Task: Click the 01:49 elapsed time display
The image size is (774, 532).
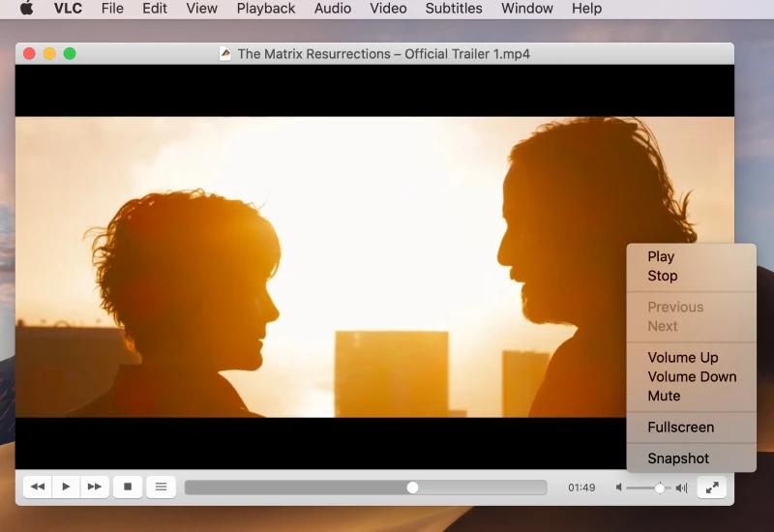Action: [581, 488]
